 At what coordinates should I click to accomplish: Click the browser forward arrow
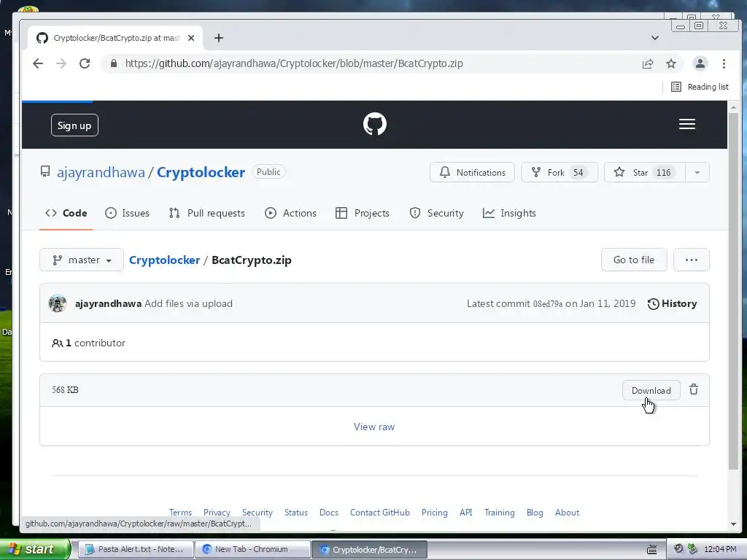tap(61, 64)
